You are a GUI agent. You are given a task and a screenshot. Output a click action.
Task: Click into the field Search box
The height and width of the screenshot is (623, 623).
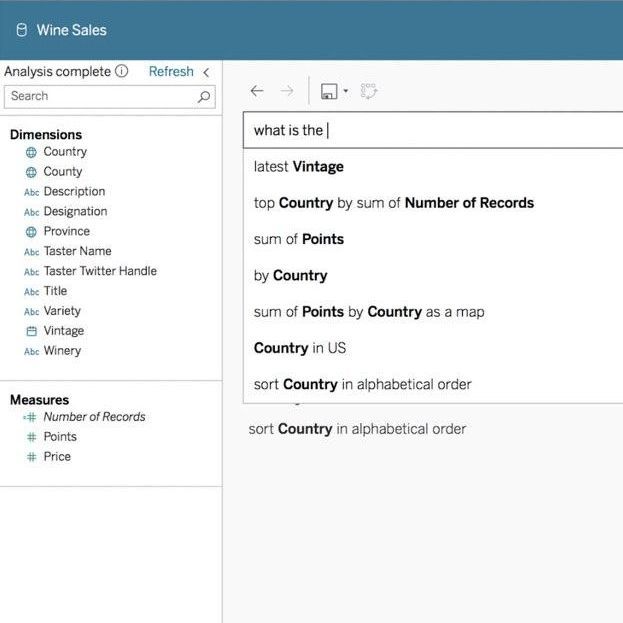tap(100, 96)
